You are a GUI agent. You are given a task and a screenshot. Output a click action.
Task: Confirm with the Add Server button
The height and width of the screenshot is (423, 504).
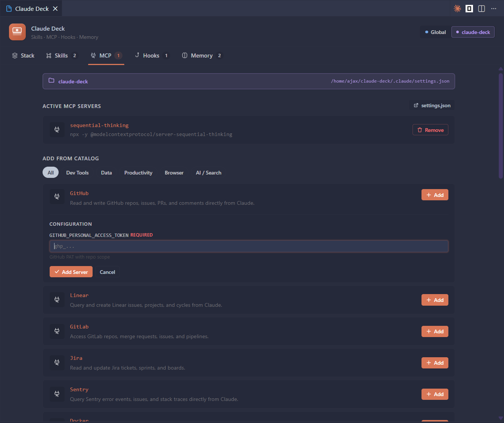(71, 272)
